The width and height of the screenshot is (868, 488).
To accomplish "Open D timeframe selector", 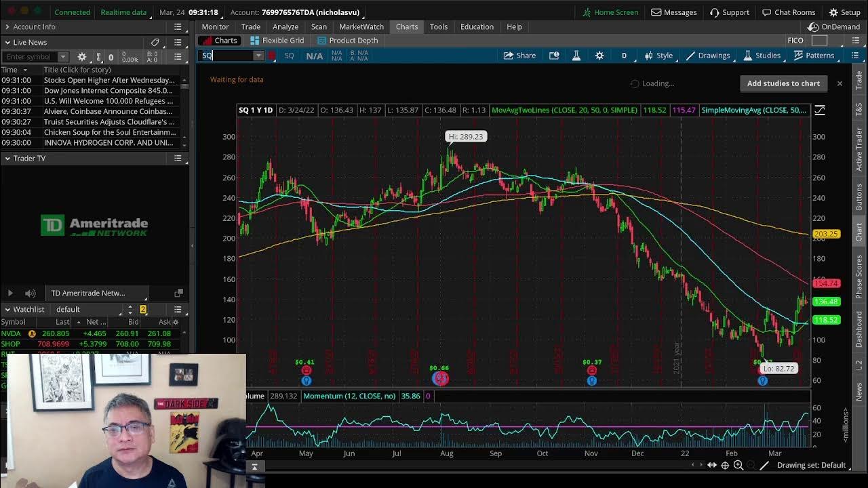I will pyautogui.click(x=624, y=56).
